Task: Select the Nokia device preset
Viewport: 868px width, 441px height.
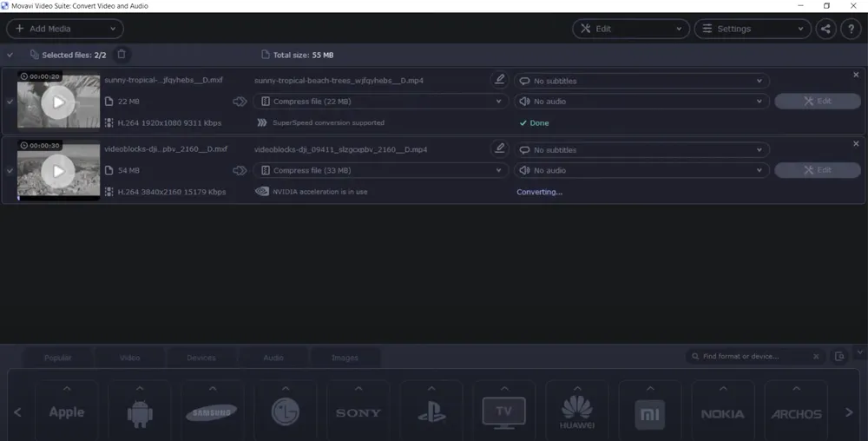Action: [723, 411]
